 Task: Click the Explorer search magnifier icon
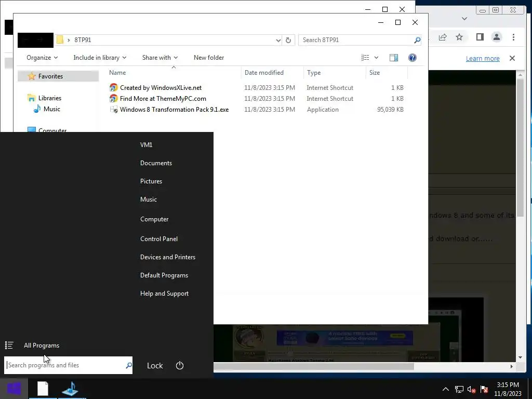[x=417, y=40]
